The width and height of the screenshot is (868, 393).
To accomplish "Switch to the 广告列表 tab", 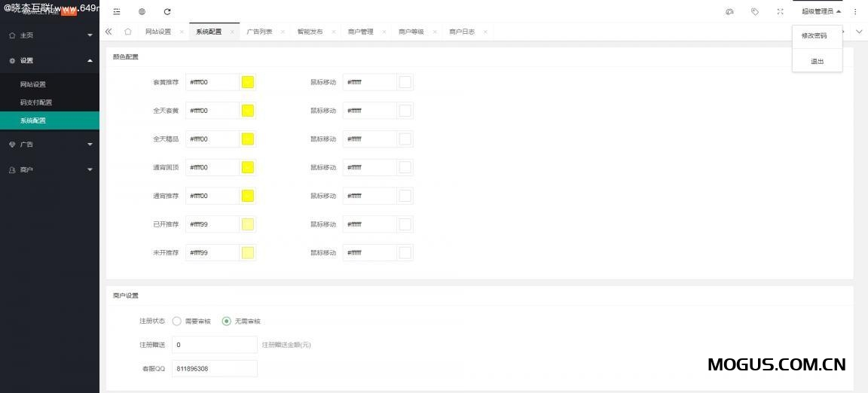I will [x=259, y=32].
